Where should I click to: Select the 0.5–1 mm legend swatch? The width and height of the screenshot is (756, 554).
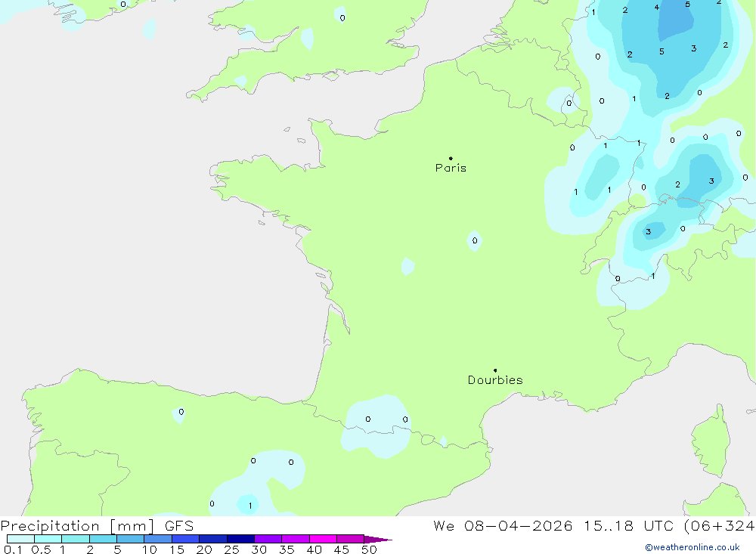pos(48,539)
